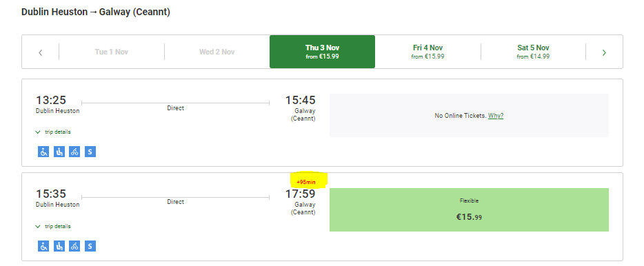Click priority seating icon for 13:25 train
Viewport: 644px width, 266px height.
click(59, 152)
